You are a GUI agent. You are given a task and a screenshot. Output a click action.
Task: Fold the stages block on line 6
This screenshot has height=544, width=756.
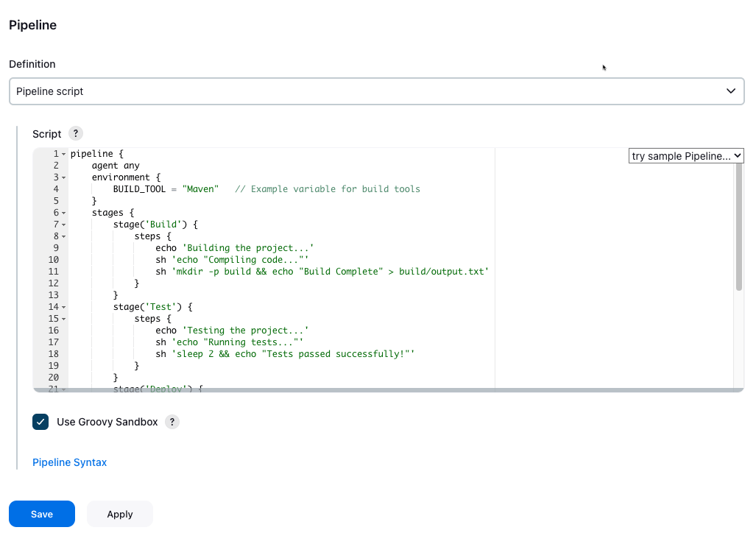pos(64,213)
